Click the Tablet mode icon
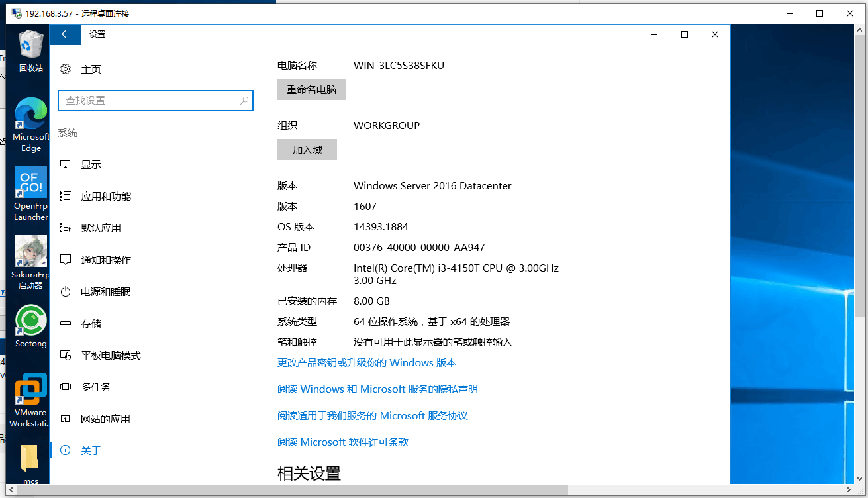The width and height of the screenshot is (868, 498). click(66, 355)
